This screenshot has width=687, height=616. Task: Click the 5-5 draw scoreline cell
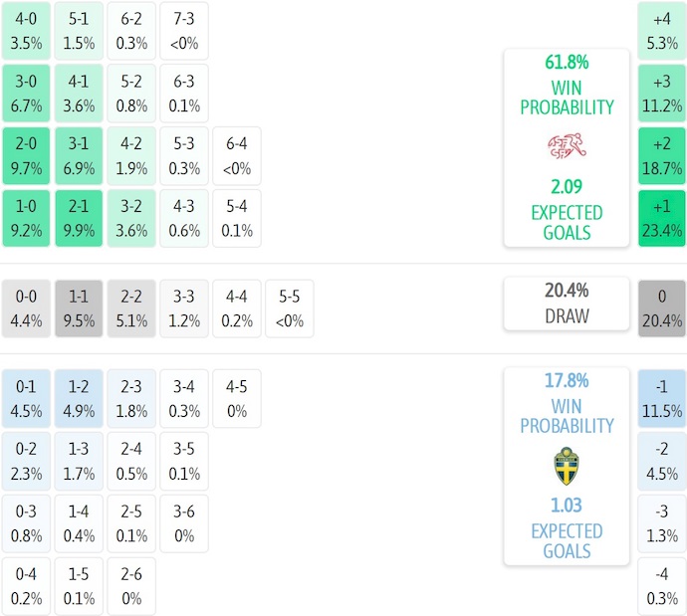click(x=289, y=308)
